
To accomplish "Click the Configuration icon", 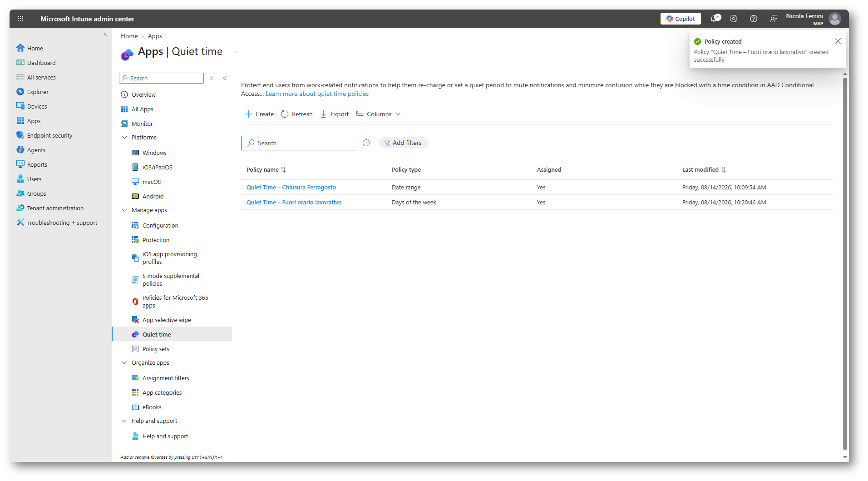I will 135,225.
